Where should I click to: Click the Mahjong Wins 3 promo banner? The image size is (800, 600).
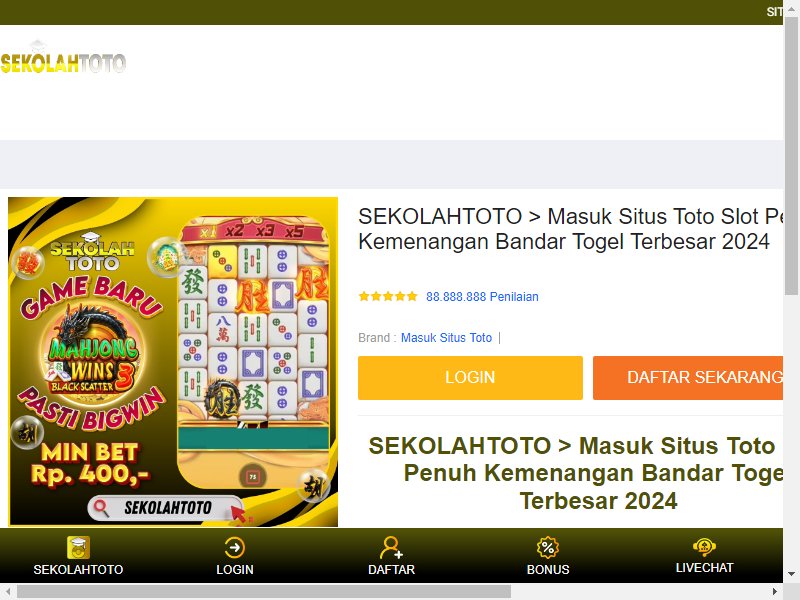click(173, 362)
